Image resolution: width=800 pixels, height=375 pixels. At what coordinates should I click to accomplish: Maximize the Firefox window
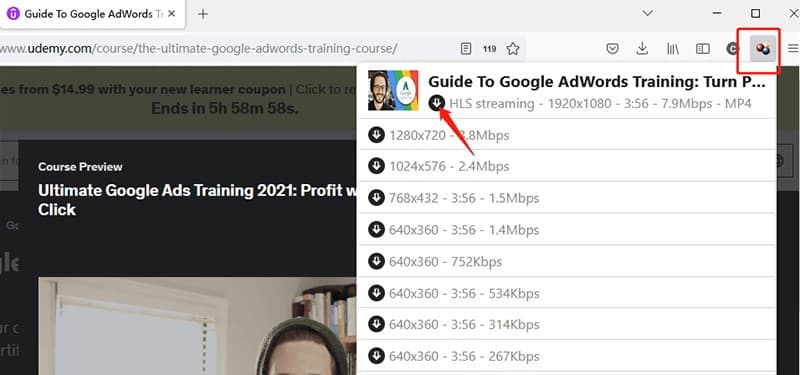click(x=756, y=13)
